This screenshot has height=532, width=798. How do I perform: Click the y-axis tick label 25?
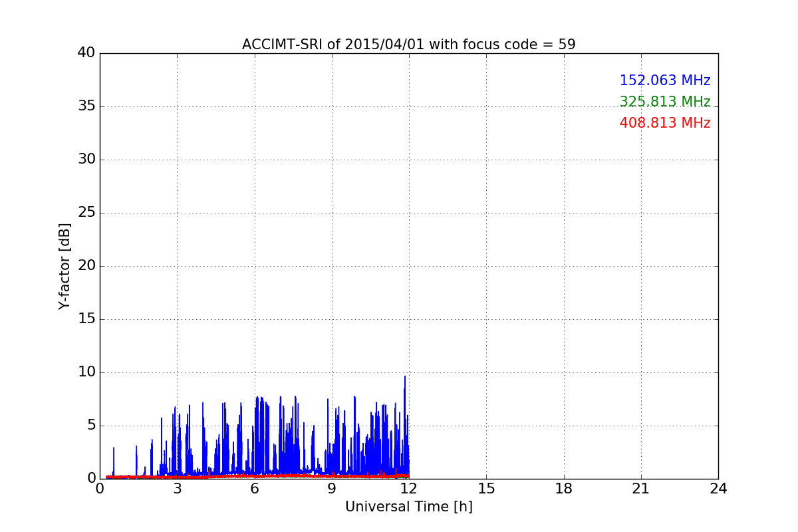pyautogui.click(x=86, y=213)
